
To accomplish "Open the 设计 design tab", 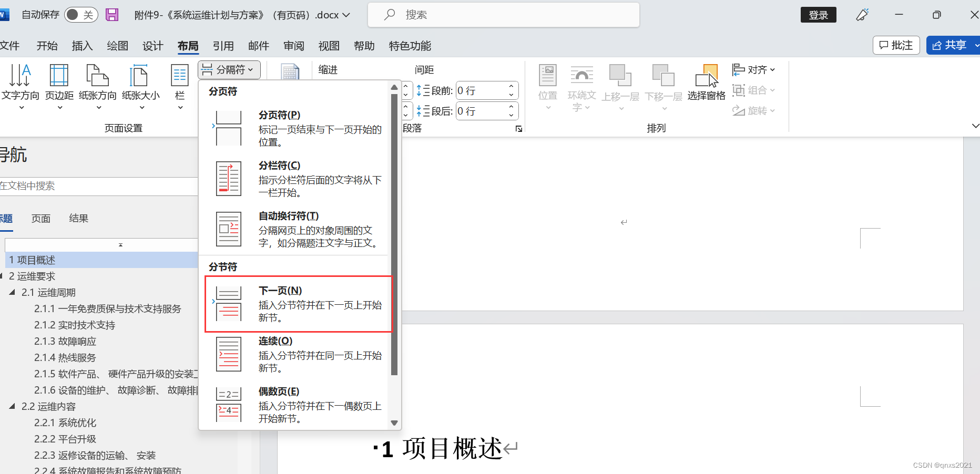I will pos(152,46).
